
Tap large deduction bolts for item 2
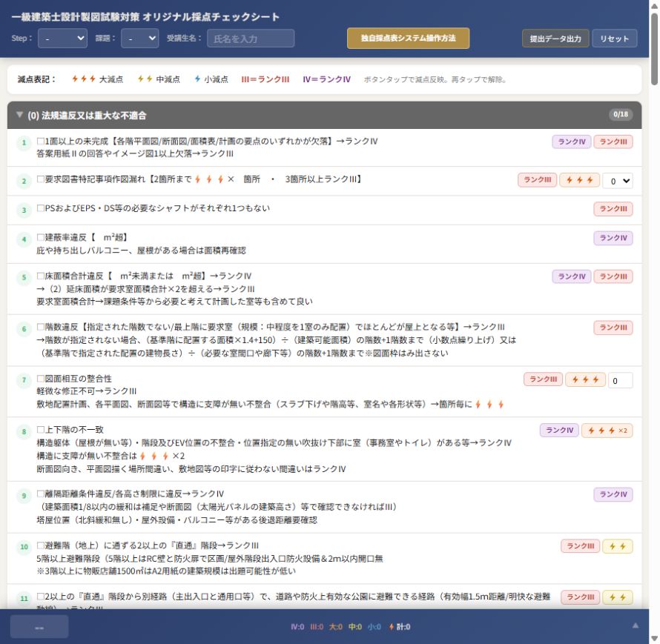579,179
